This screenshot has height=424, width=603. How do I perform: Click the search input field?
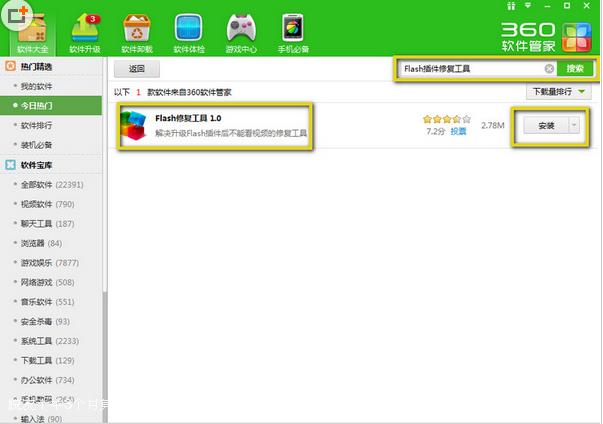(x=470, y=69)
